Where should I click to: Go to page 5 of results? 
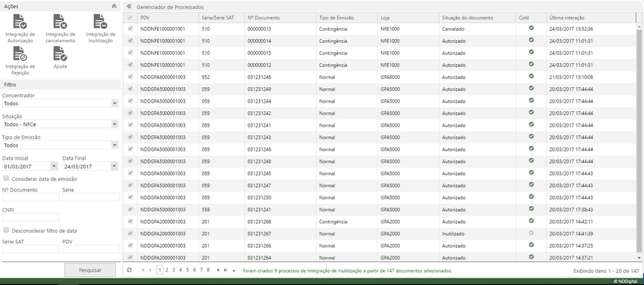click(x=187, y=270)
